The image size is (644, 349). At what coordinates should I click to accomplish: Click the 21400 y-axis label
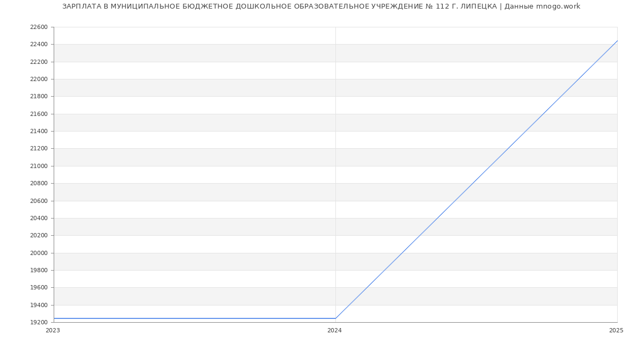tap(39, 132)
